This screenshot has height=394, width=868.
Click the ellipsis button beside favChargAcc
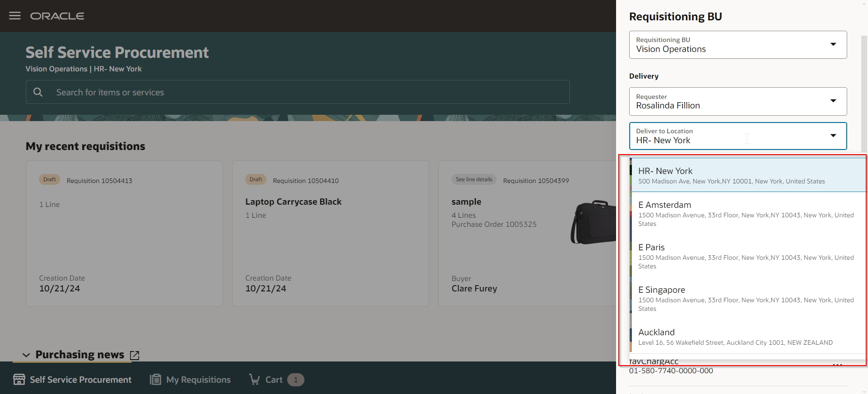(x=838, y=364)
